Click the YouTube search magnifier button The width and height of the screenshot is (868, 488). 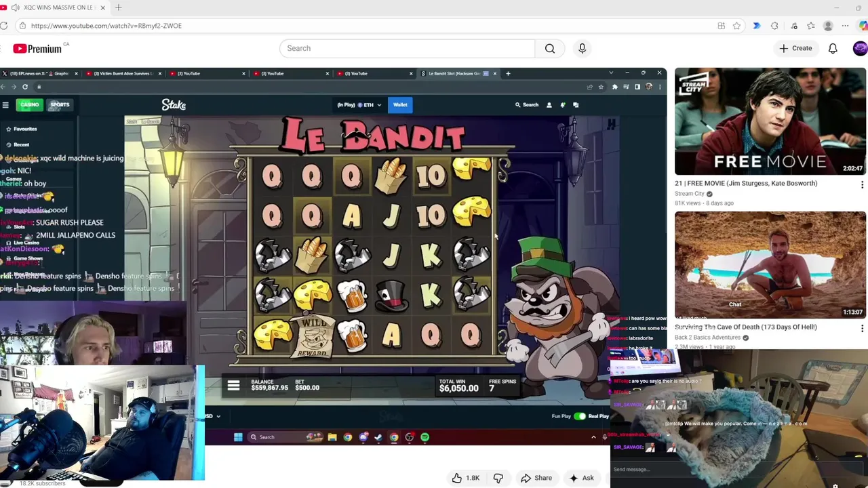pos(550,48)
